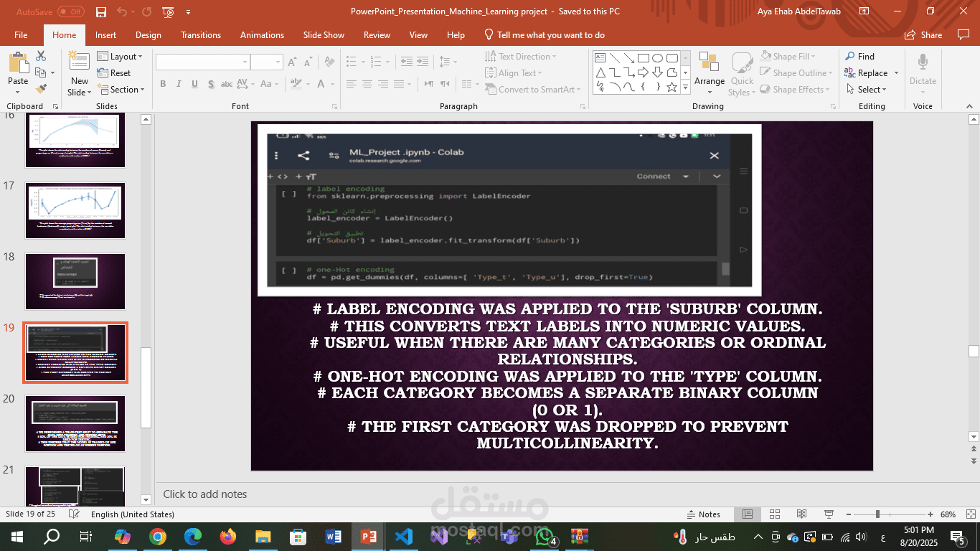
Task: Increase the list indent level
Action: [422, 62]
